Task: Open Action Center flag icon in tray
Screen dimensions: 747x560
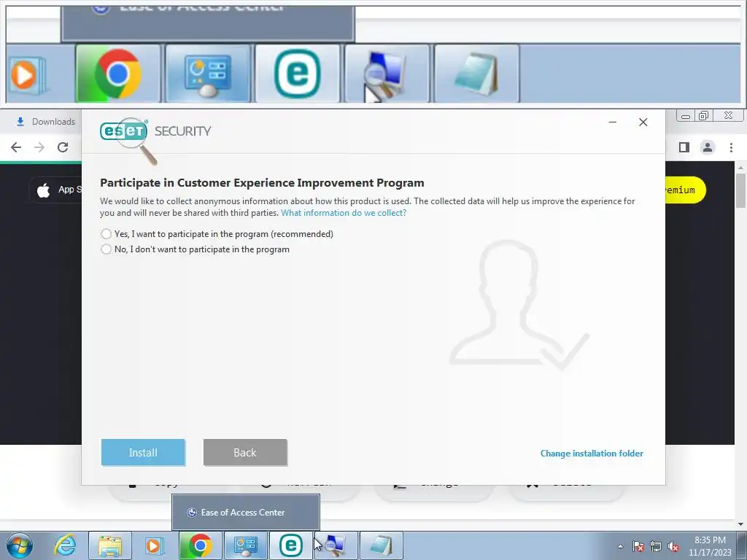Action: [638, 546]
